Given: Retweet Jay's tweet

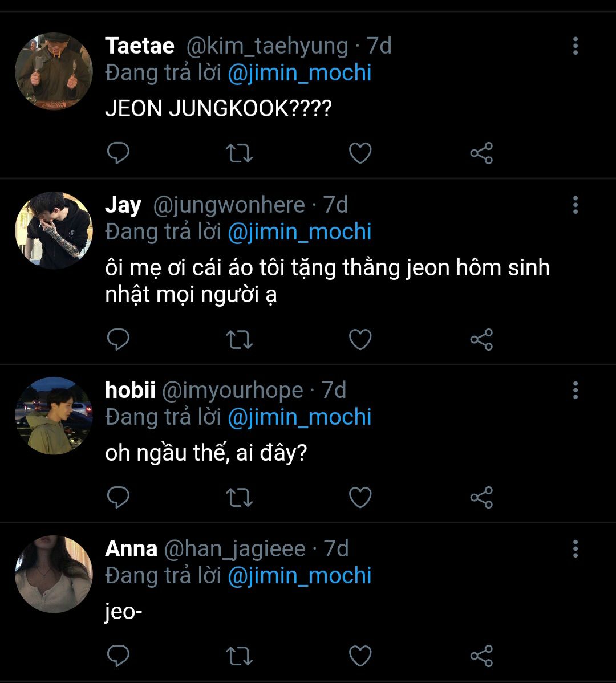Looking at the screenshot, I should pyautogui.click(x=239, y=340).
